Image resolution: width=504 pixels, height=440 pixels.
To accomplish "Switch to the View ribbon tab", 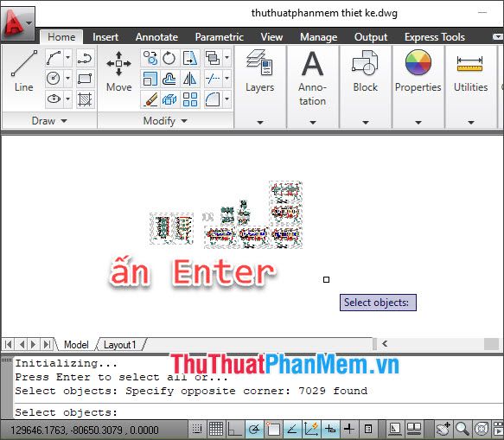I will 271,37.
